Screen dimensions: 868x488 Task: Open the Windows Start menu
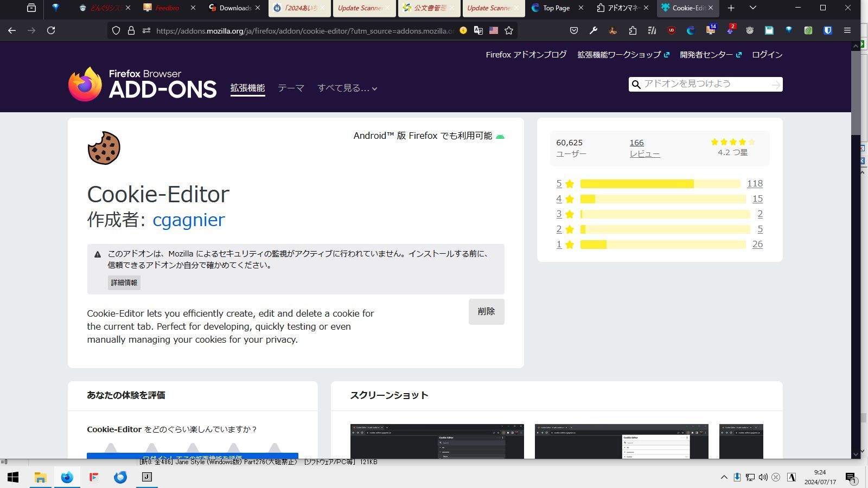tap(13, 477)
